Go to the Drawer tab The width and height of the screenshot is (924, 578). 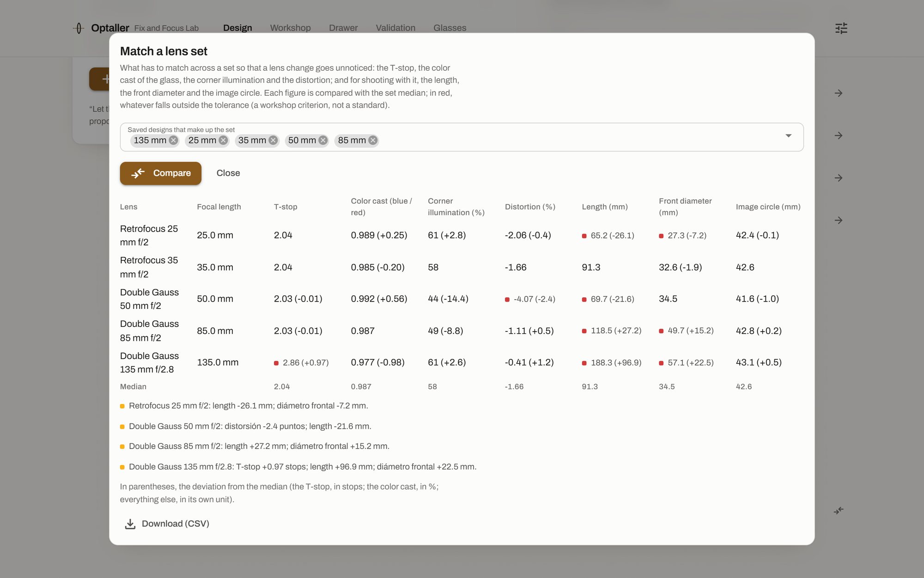coord(343,28)
